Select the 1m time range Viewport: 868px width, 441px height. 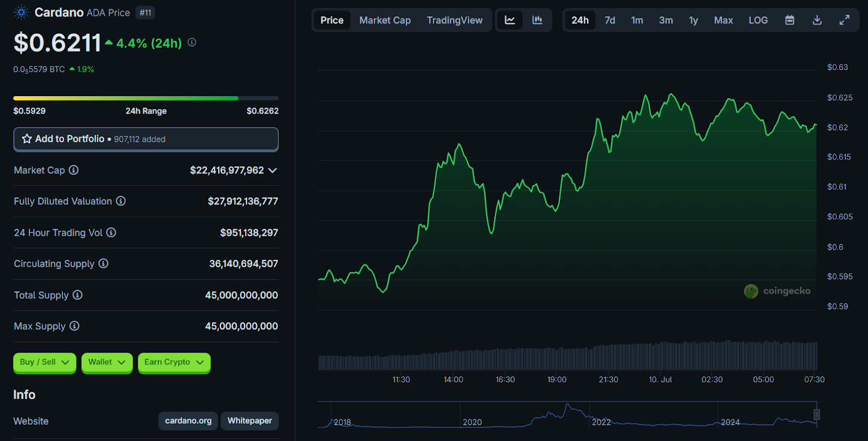[x=637, y=20]
